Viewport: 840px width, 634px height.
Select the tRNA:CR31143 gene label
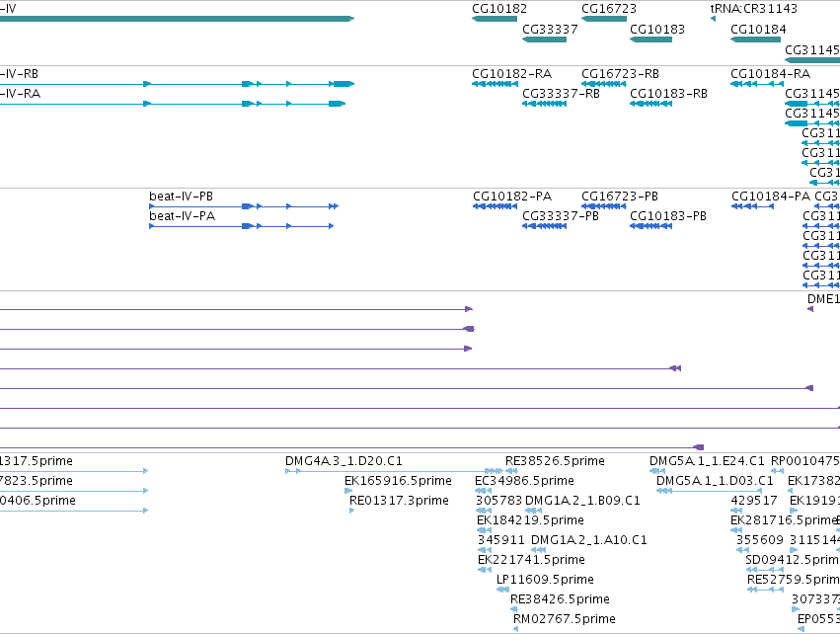(x=754, y=9)
